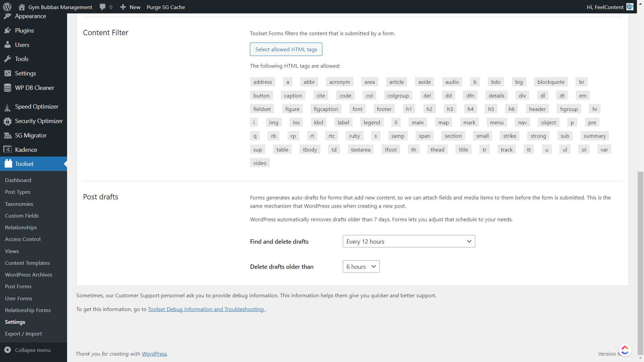644x362 pixels.
Task: Open Export / Import submenu item
Action: pyautogui.click(x=23, y=334)
